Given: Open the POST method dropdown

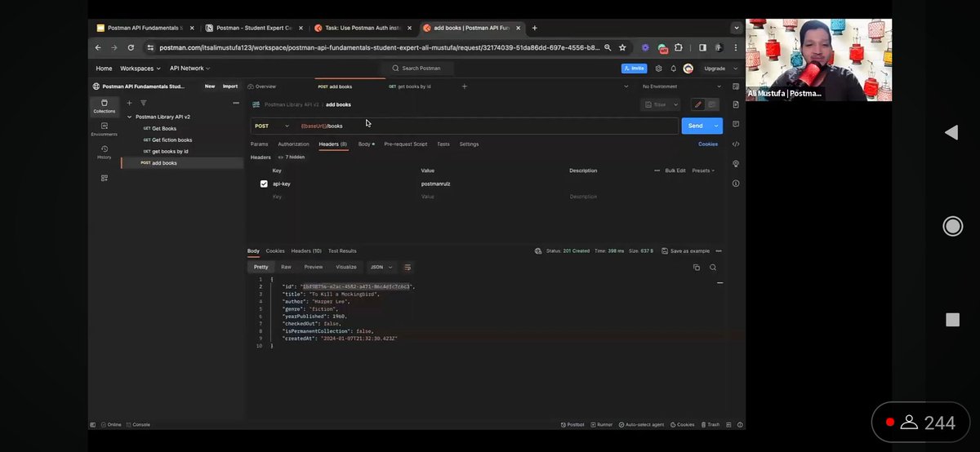Looking at the screenshot, I should [272, 126].
